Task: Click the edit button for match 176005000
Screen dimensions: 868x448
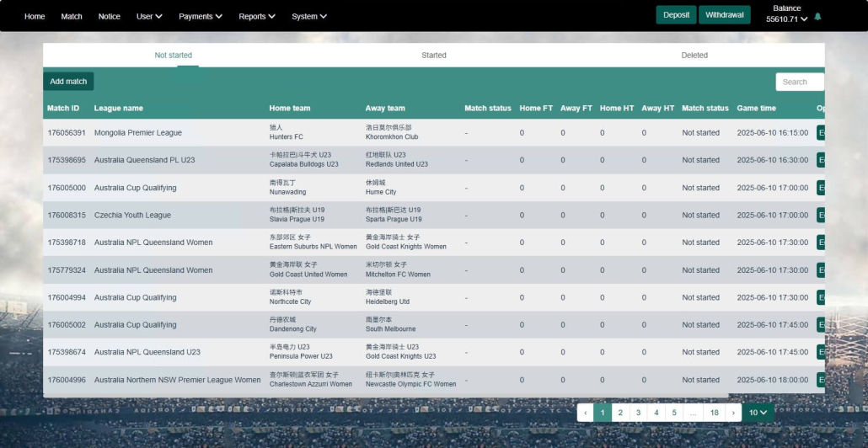Action: [821, 188]
